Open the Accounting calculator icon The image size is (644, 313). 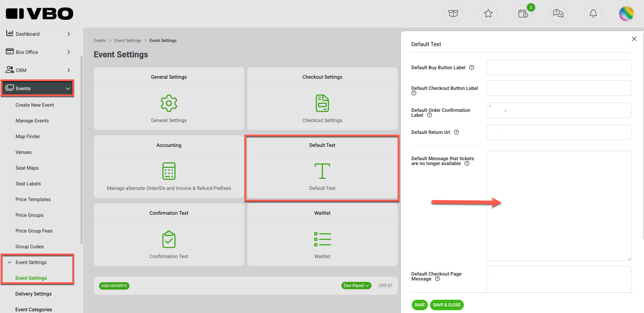coord(169,171)
